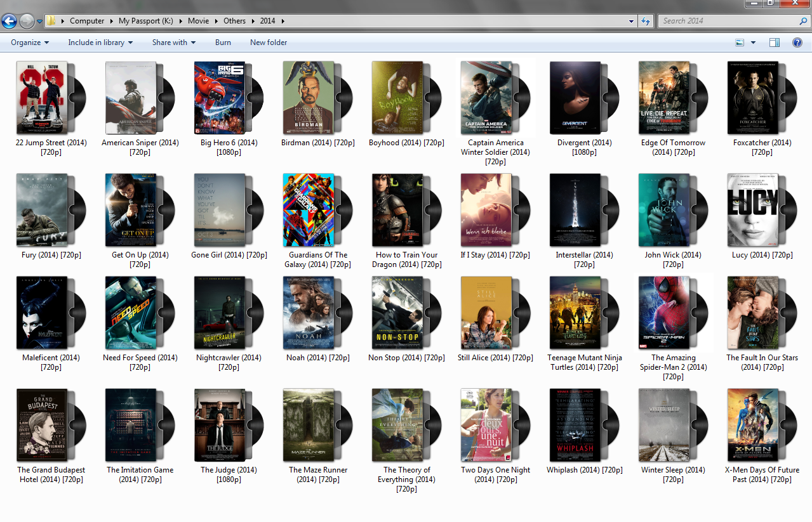The width and height of the screenshot is (812, 522).
Task: Click into the Search 2014 field
Action: tap(727, 21)
